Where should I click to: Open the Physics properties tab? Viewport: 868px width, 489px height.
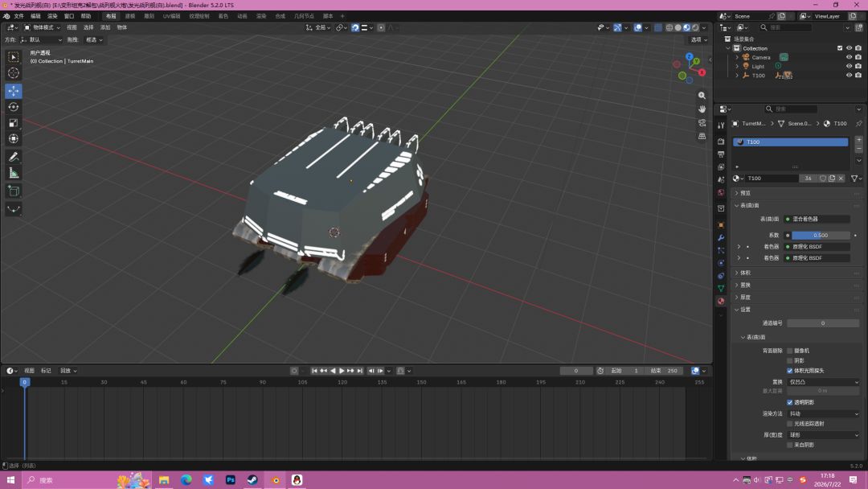coord(721,263)
